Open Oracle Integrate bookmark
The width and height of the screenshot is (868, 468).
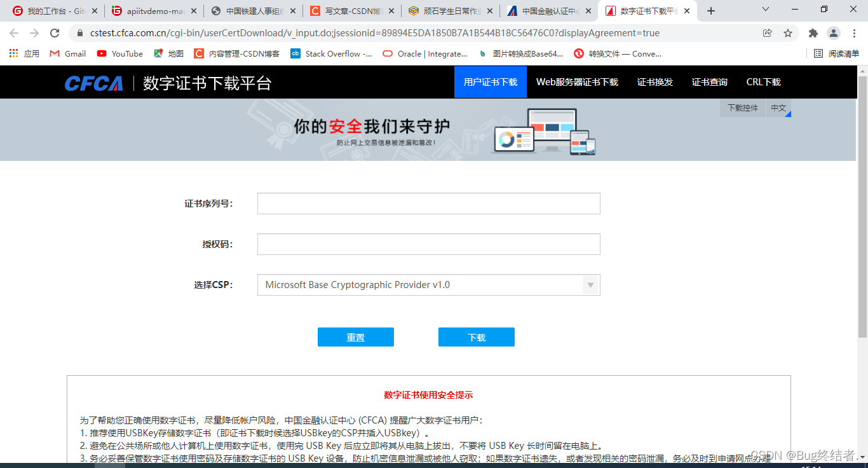pyautogui.click(x=425, y=53)
